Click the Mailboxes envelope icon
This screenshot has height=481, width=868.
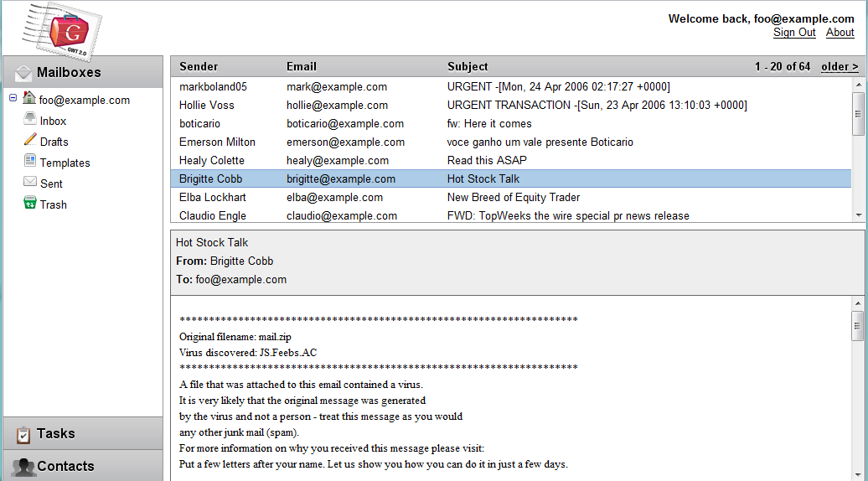(23, 72)
